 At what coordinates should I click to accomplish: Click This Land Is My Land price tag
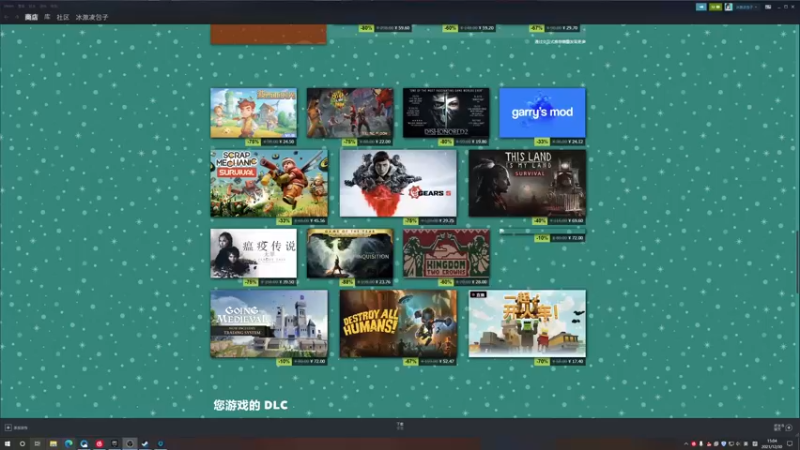(x=559, y=221)
